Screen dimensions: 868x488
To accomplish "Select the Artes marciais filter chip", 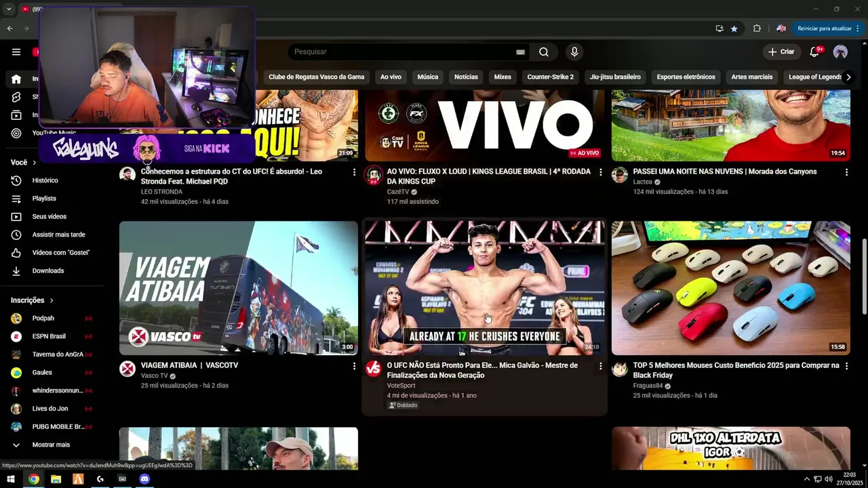I will [x=752, y=77].
